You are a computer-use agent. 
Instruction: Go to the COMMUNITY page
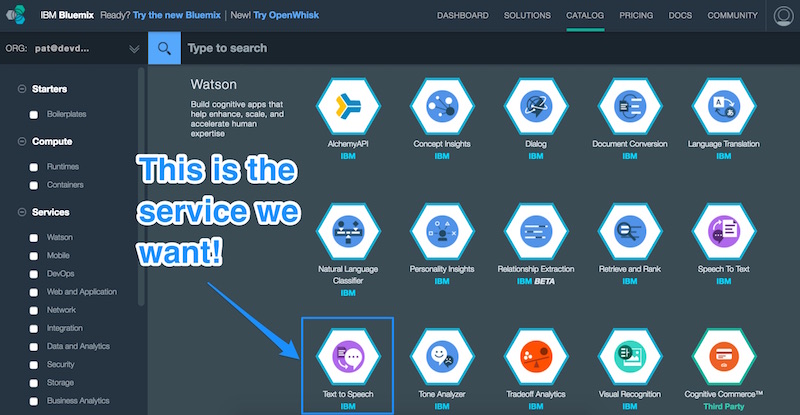(x=732, y=15)
